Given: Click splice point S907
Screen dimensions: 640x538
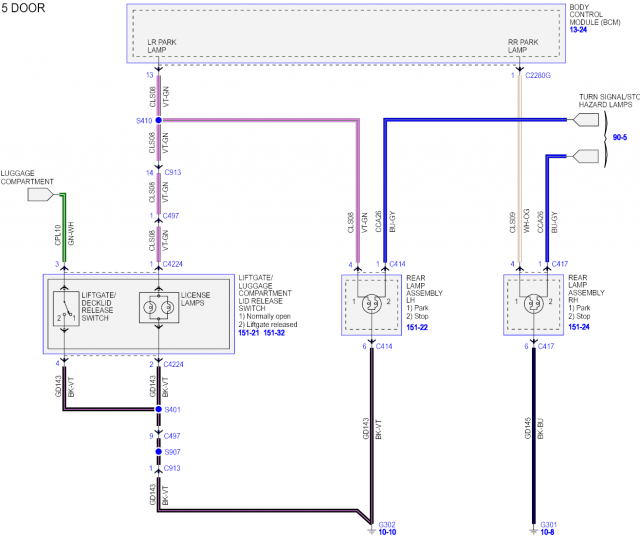Looking at the screenshot, I should (x=160, y=452).
